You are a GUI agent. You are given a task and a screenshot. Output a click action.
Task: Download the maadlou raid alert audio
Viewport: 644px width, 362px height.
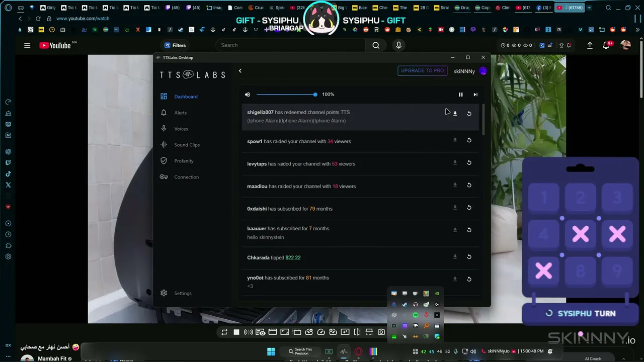455,185
